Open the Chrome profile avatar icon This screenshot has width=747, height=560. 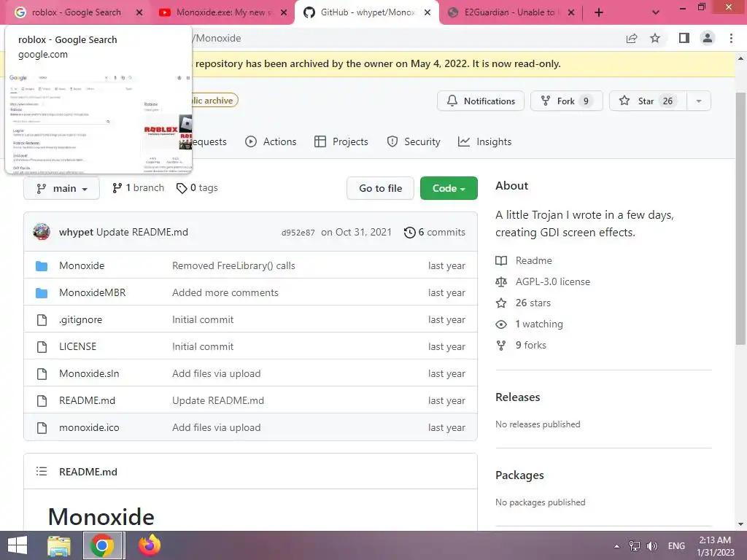click(708, 38)
